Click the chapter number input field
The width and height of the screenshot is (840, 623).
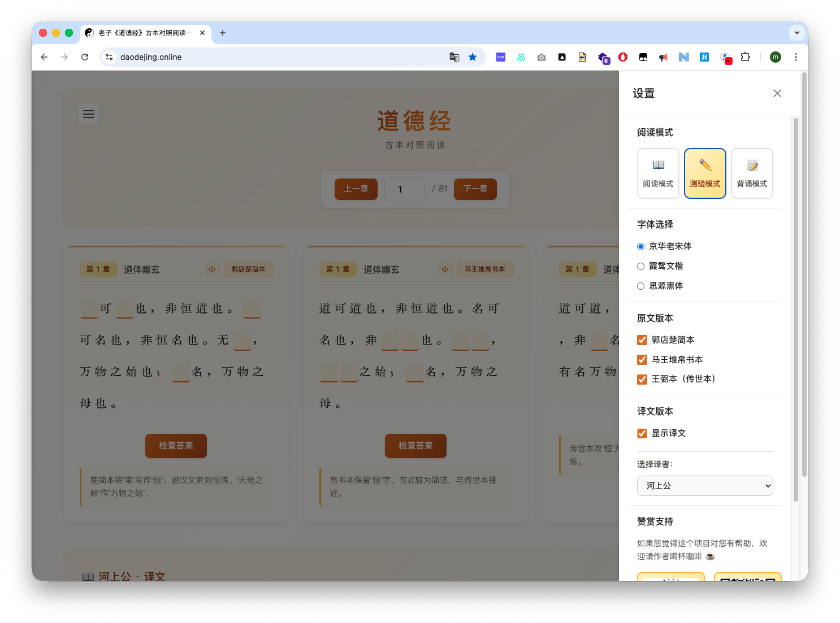tap(404, 189)
